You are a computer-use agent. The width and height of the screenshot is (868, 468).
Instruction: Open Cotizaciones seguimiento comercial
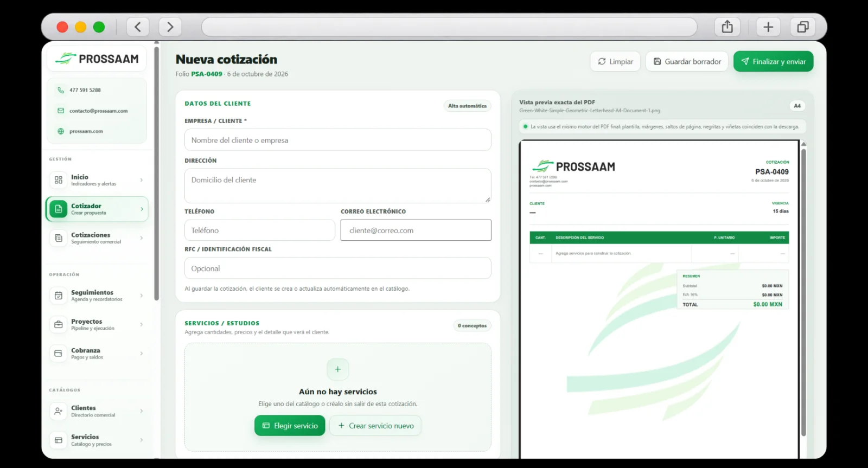(97, 238)
